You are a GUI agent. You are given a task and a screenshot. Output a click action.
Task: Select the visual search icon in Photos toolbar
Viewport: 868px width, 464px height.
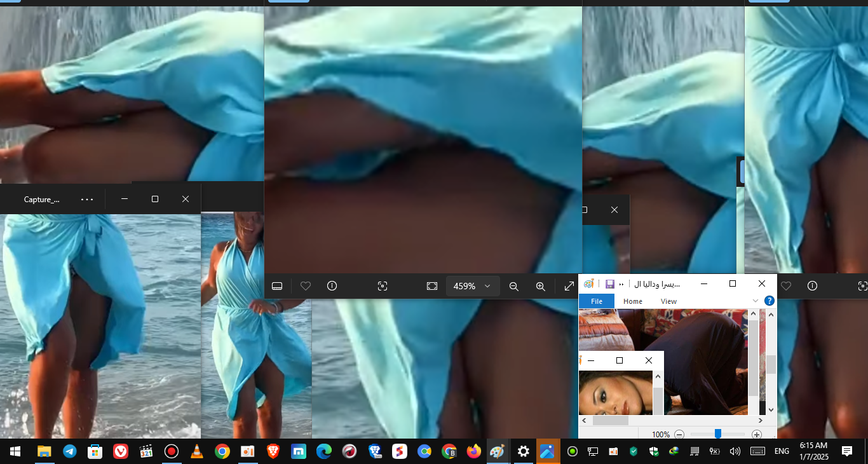coord(383,286)
